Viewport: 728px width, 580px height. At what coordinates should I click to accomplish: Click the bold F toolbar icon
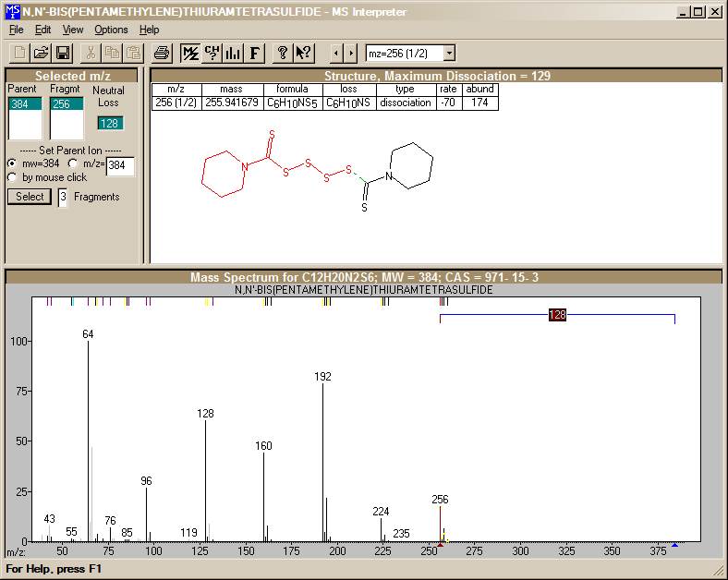click(x=255, y=53)
